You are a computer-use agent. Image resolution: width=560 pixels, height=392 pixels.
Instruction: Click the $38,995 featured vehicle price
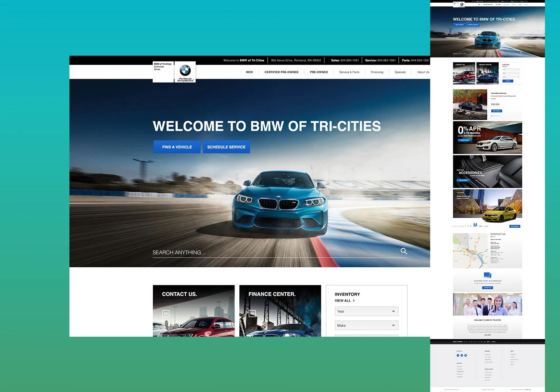coord(495,105)
